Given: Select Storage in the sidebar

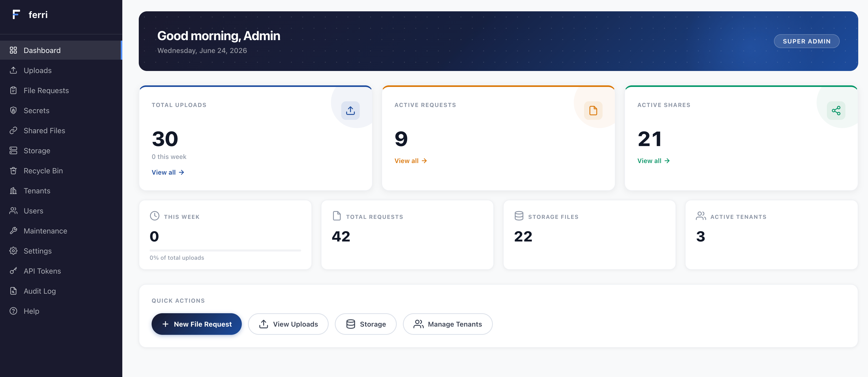Looking at the screenshot, I should click(61, 150).
